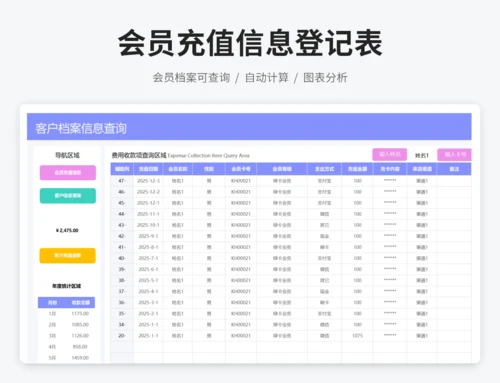Screen dimensions: 500x383
Task: Click the pink button right of 姓名1
Action: 455,154
